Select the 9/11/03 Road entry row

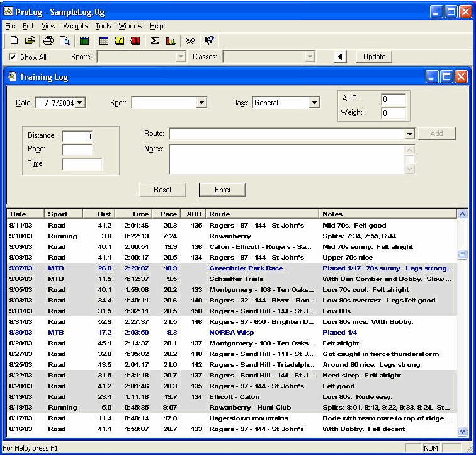232,226
